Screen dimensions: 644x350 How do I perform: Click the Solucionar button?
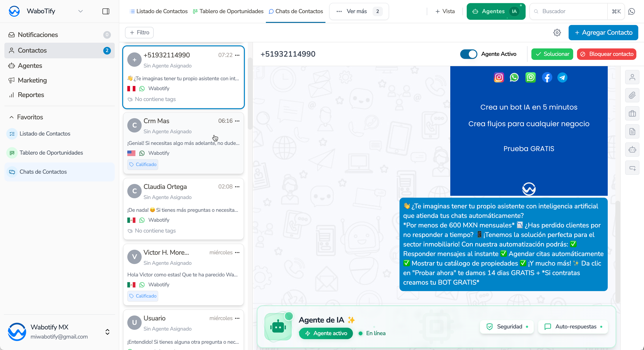552,54
